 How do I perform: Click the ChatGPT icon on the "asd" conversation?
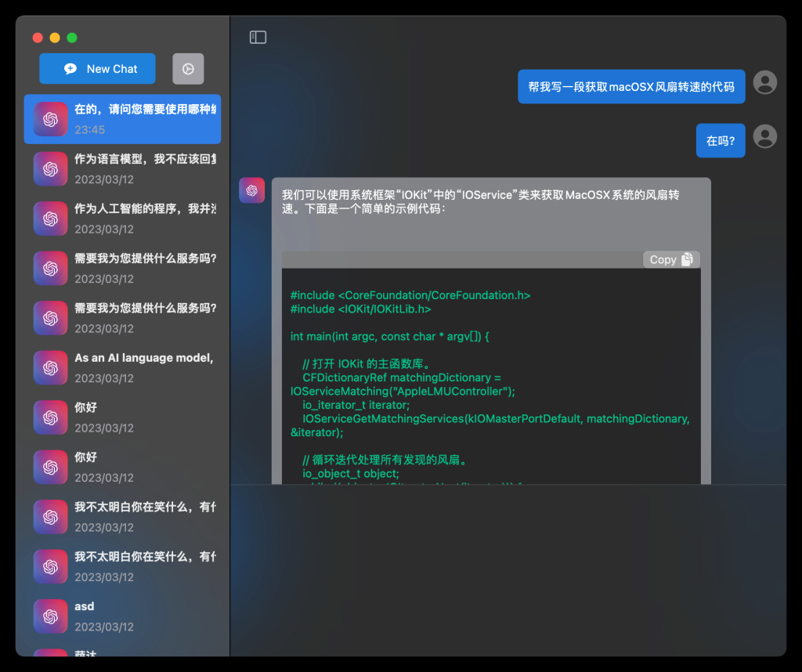click(x=50, y=616)
